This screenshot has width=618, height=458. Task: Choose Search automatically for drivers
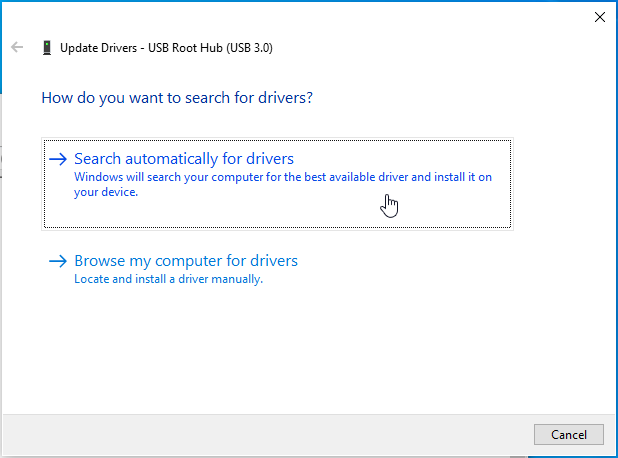tap(184, 159)
